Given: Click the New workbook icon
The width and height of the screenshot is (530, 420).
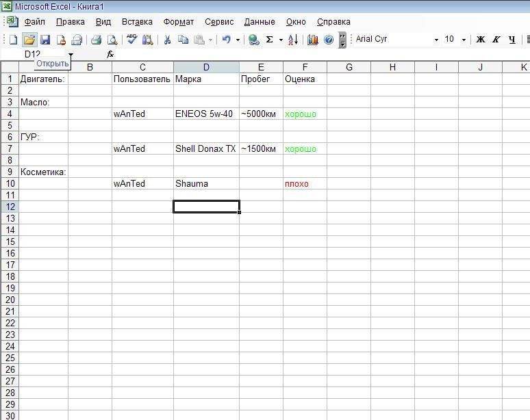Looking at the screenshot, I should (x=13, y=40).
